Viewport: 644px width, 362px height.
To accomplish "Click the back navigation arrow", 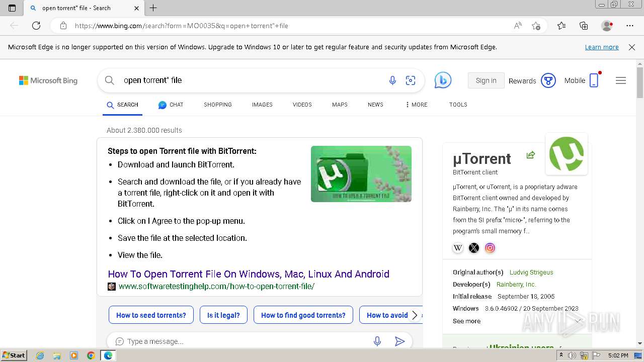I will [x=14, y=26].
